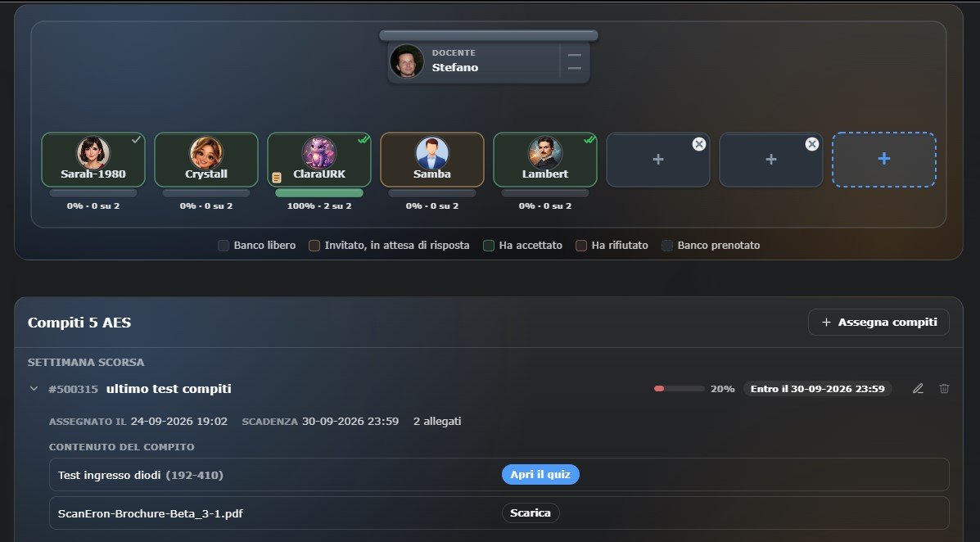980x542 pixels.
Task: Collapse task #500315 with its chevron
Action: 34,388
